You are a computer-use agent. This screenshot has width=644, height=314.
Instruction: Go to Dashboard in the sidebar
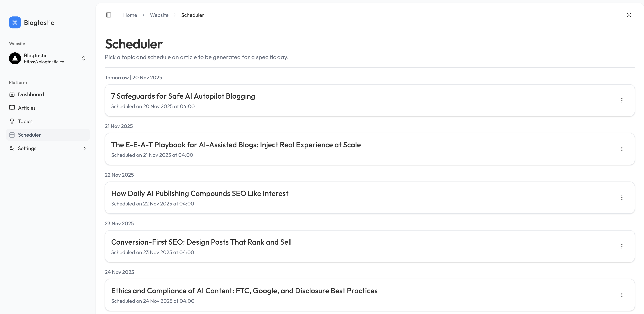[x=31, y=94]
